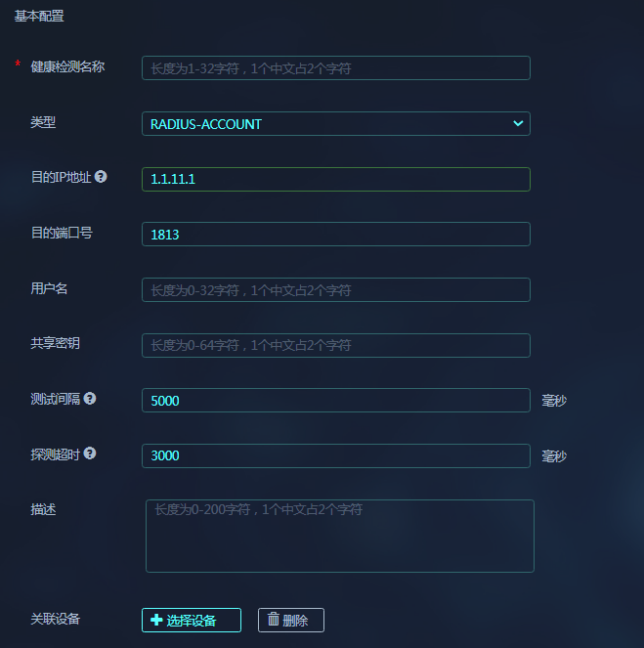
Task: Click the trash icon on 删除 button
Action: tap(274, 619)
